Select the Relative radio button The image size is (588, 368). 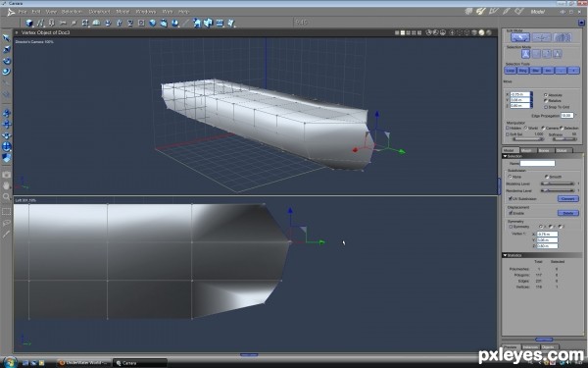546,101
